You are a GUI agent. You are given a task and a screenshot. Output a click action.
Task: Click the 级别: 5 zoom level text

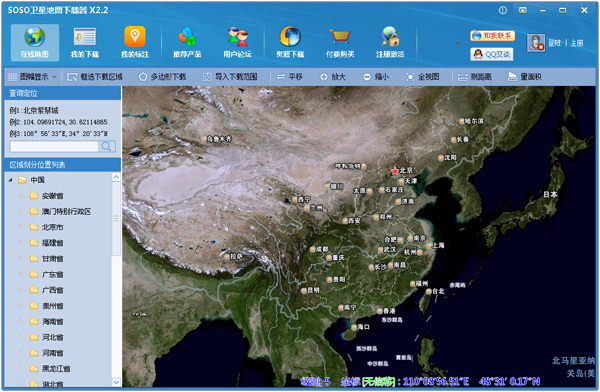point(315,381)
